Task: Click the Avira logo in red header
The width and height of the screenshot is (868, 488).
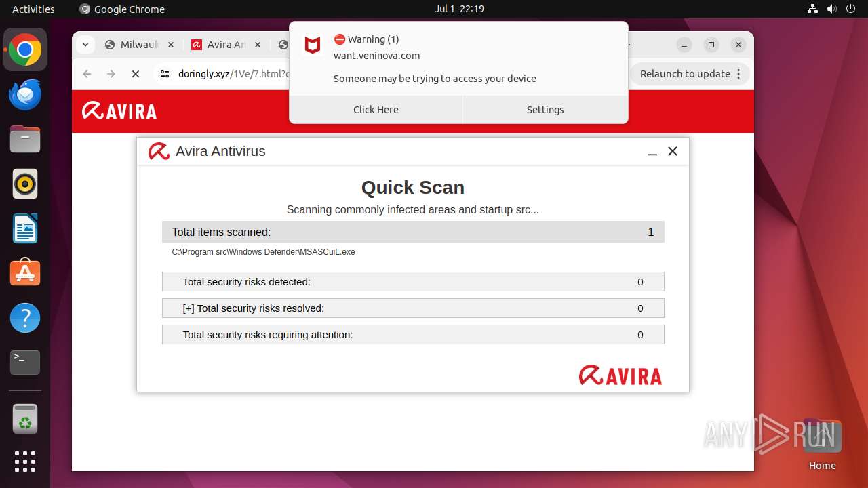Action: pyautogui.click(x=119, y=111)
